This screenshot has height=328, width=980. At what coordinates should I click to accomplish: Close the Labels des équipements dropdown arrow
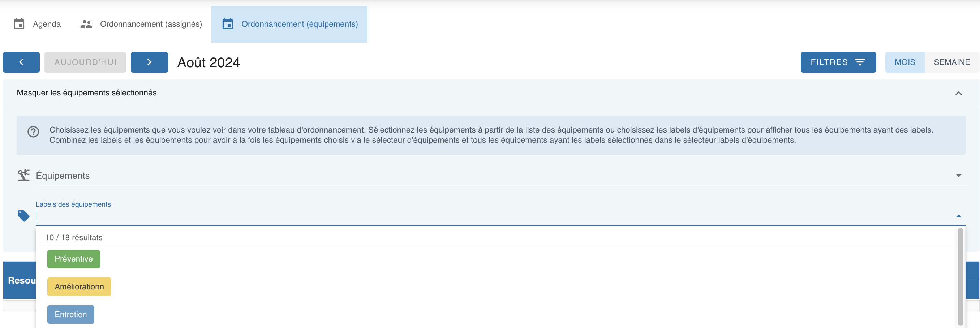coord(958,216)
